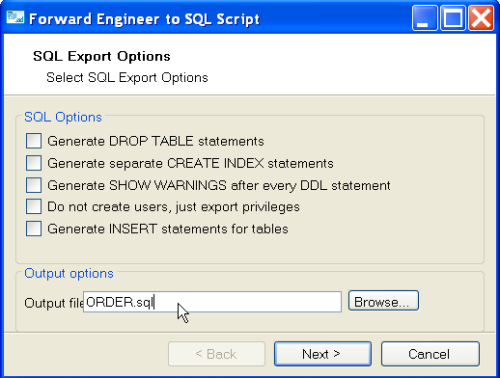Viewport: 500px width, 378px height.
Task: Cancel the Forward Engineer wizard
Action: (430, 354)
